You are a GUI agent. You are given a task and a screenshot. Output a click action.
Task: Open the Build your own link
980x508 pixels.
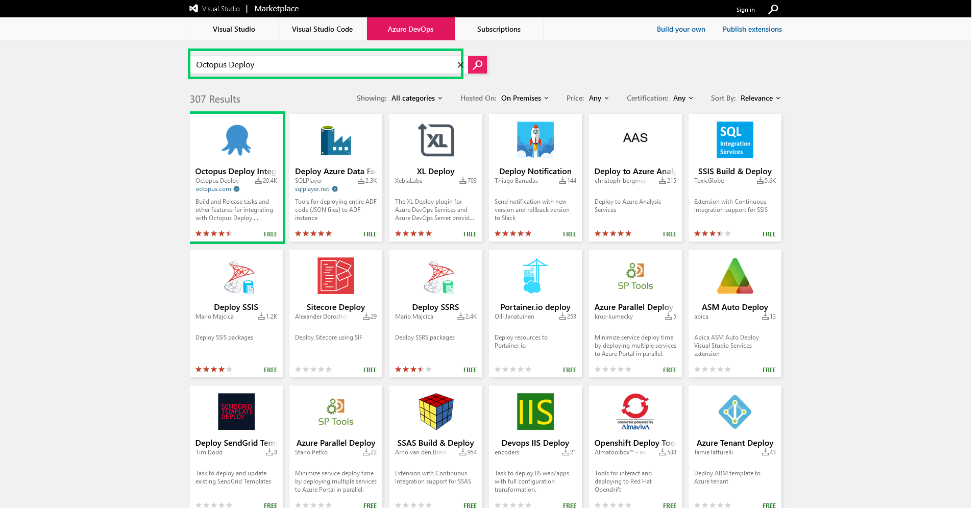681,29
